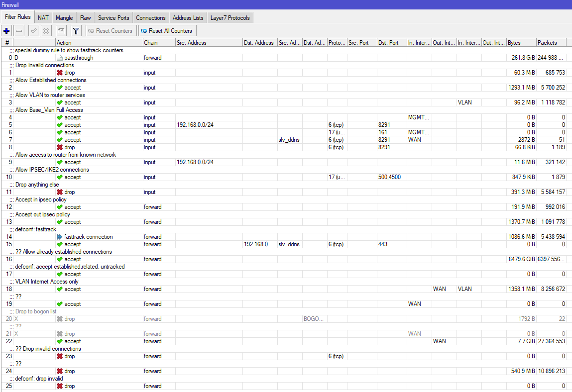Viewport: 572px width, 392px height.
Task: Click the Comment note icon in toolbar
Action: pos(61,31)
